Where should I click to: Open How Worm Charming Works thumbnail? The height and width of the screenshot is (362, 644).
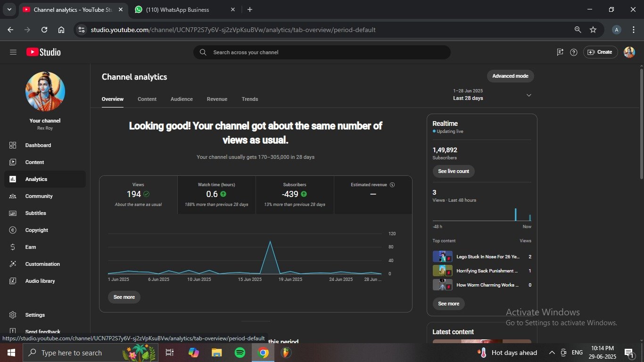443,285
